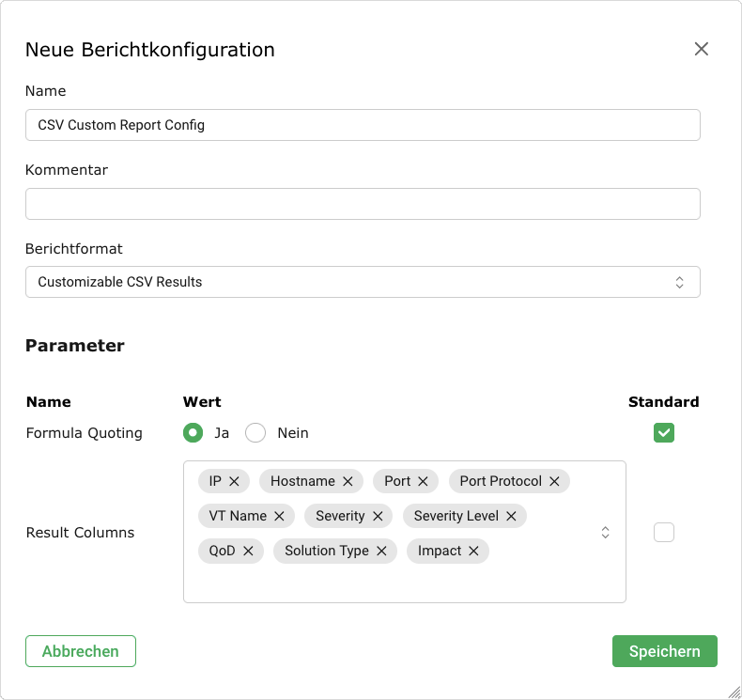This screenshot has width=742, height=700.
Task: Remove the Port Protocol tag
Action: pyautogui.click(x=554, y=481)
